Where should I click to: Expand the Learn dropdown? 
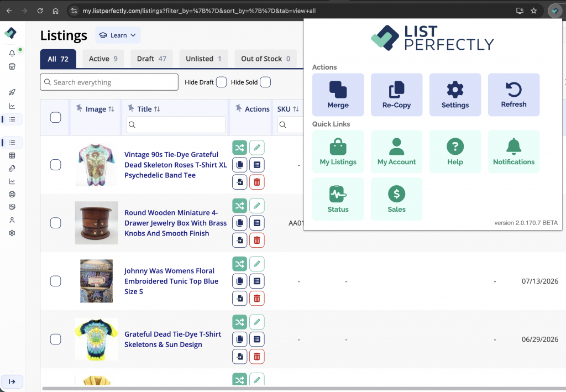point(118,35)
